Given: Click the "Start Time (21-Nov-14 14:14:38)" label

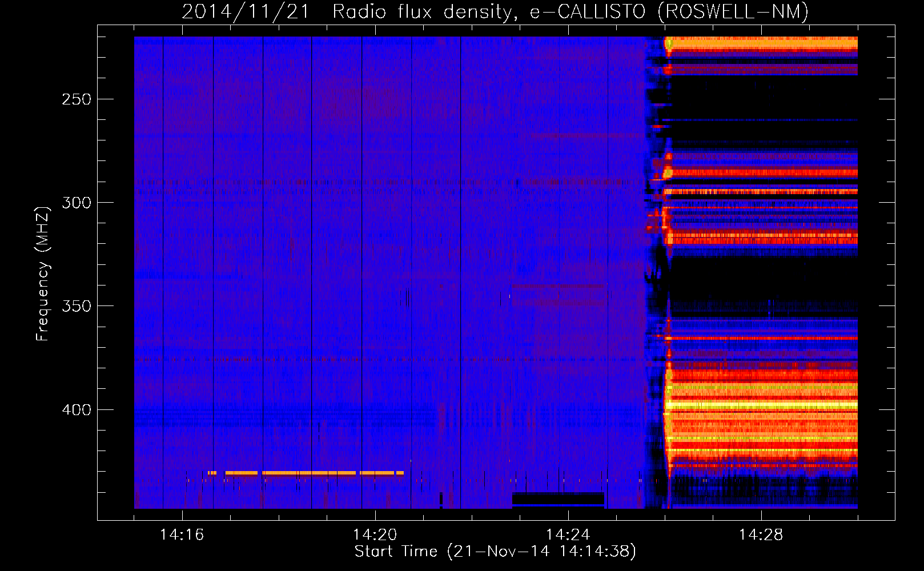Looking at the screenshot, I should click(x=495, y=552).
